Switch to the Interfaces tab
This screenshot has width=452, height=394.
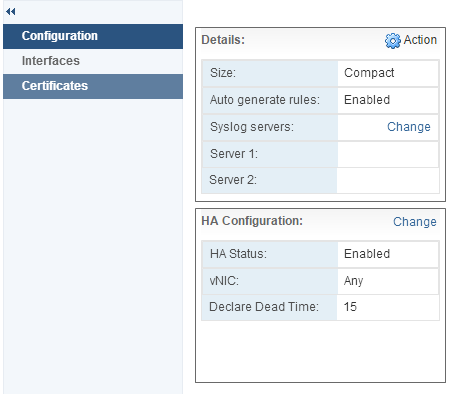point(93,61)
